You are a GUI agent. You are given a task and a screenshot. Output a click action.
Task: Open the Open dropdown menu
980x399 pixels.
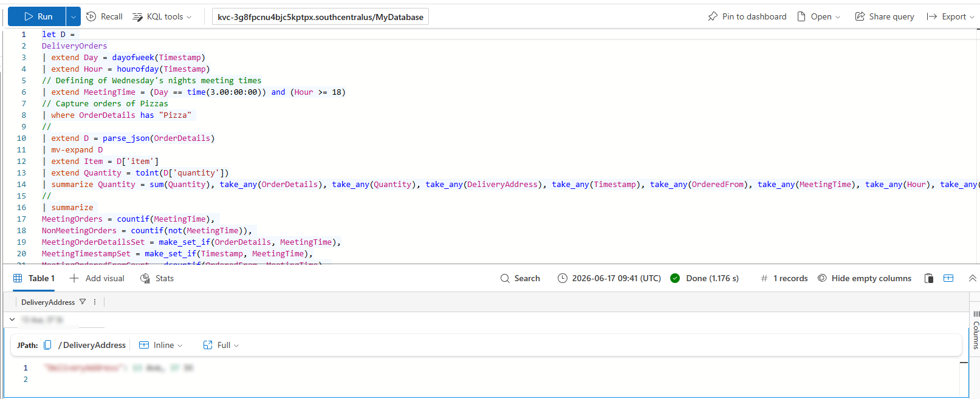coord(819,16)
